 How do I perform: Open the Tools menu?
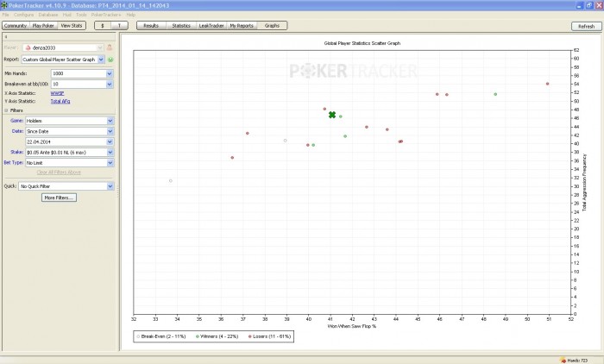pyautogui.click(x=81, y=15)
